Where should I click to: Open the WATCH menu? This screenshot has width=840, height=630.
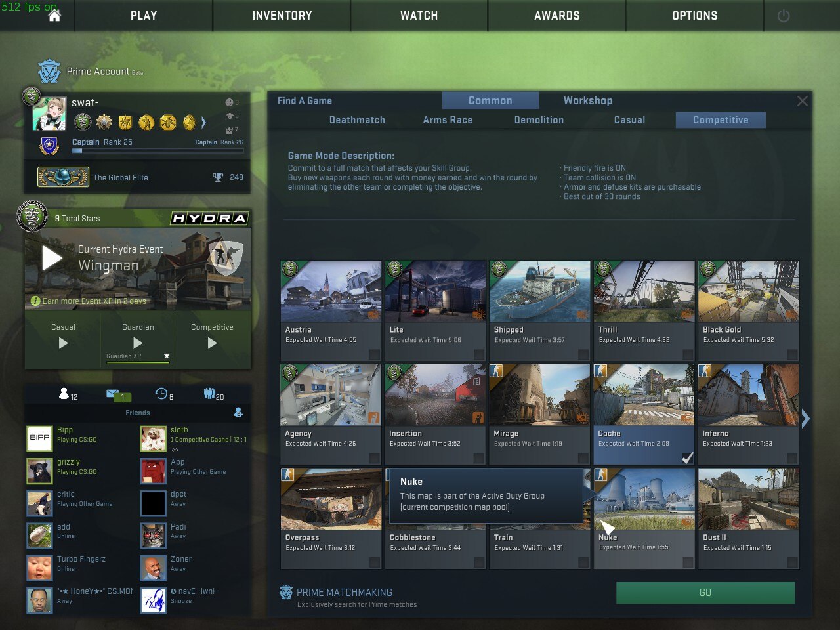419,16
